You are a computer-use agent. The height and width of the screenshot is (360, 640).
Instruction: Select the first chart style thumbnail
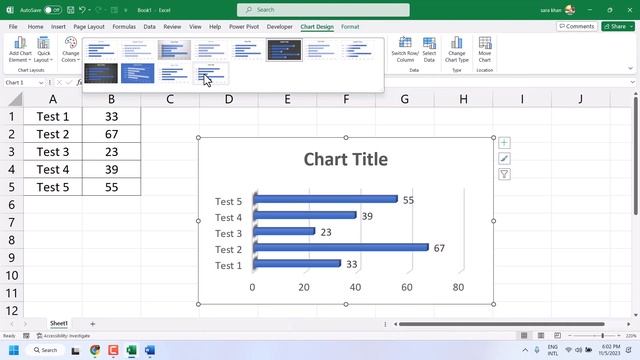101,50
